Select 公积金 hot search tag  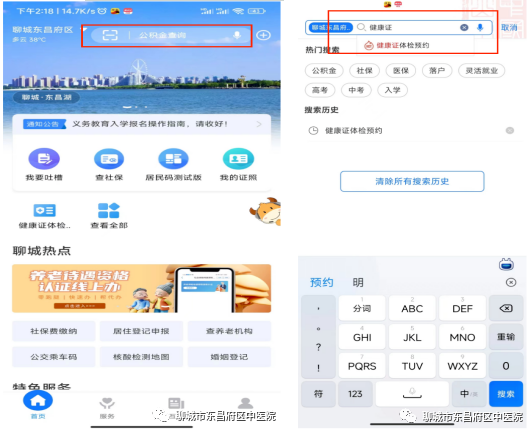point(324,71)
